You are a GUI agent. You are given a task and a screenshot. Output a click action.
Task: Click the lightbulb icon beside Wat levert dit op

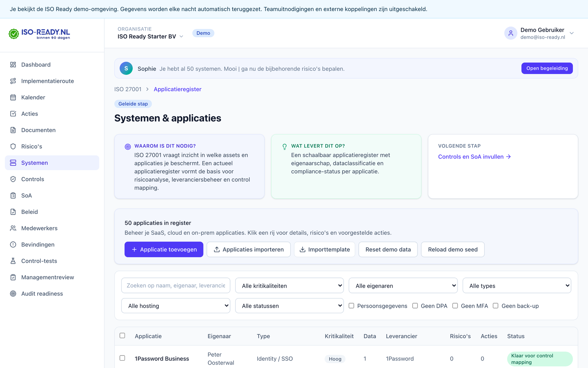pos(284,147)
